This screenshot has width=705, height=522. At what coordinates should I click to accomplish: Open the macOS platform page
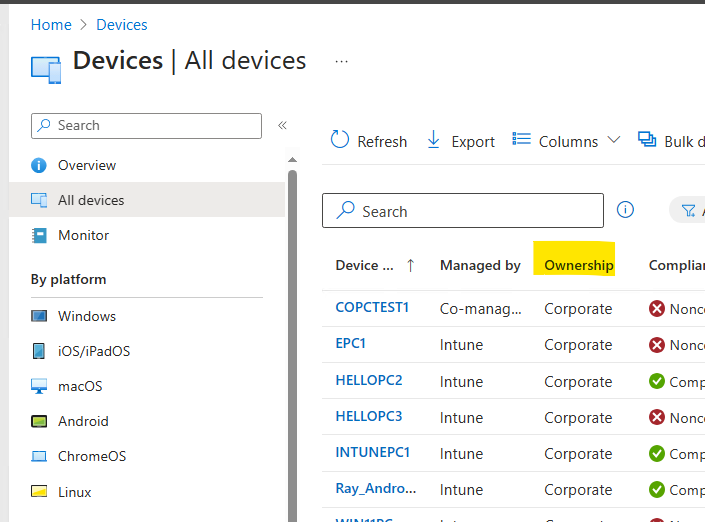tap(80, 386)
